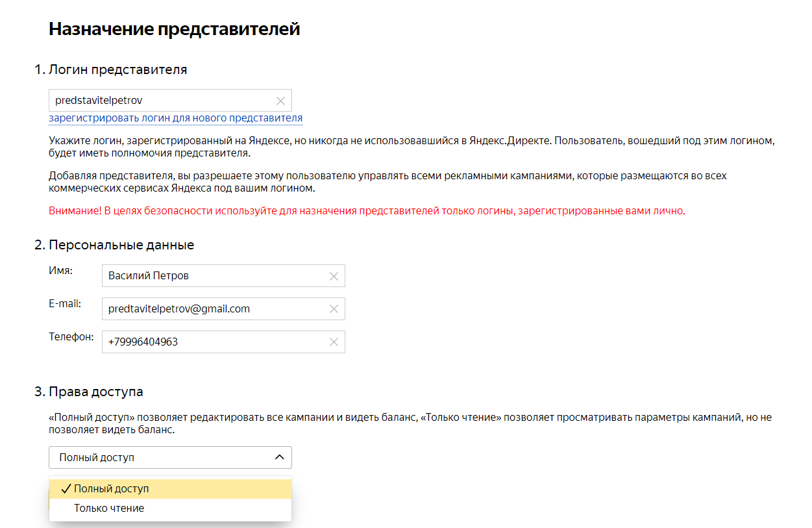Image resolution: width=812 pixels, height=528 pixels.
Task: Select «Только чтение» from the dropdown list
Action: click(109, 509)
